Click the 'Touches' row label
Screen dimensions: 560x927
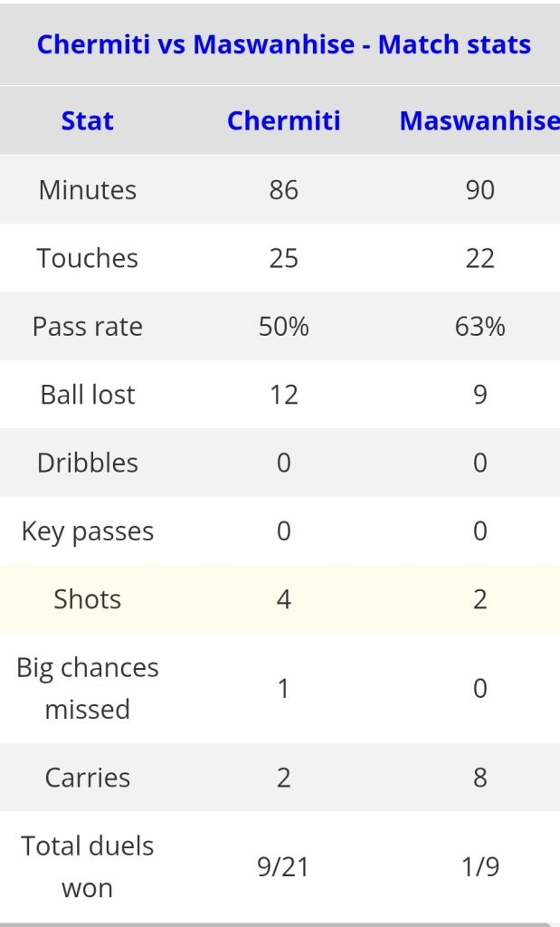click(x=88, y=258)
